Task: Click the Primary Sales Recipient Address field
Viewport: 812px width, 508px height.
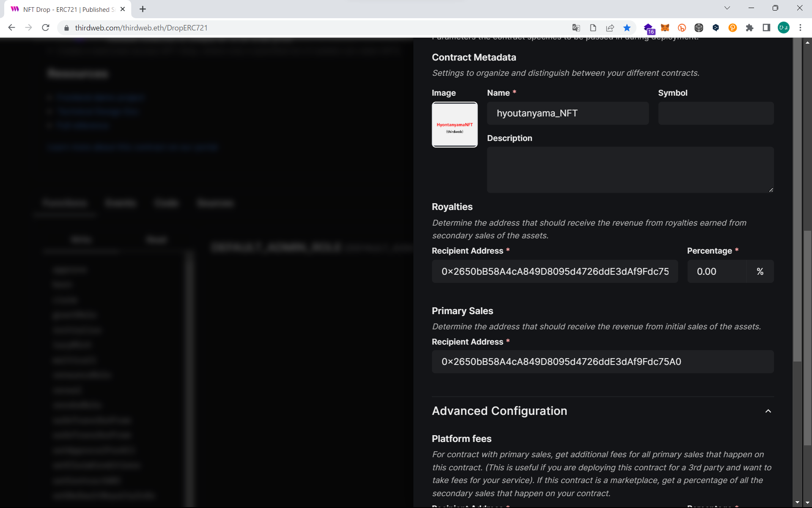Action: click(x=602, y=362)
